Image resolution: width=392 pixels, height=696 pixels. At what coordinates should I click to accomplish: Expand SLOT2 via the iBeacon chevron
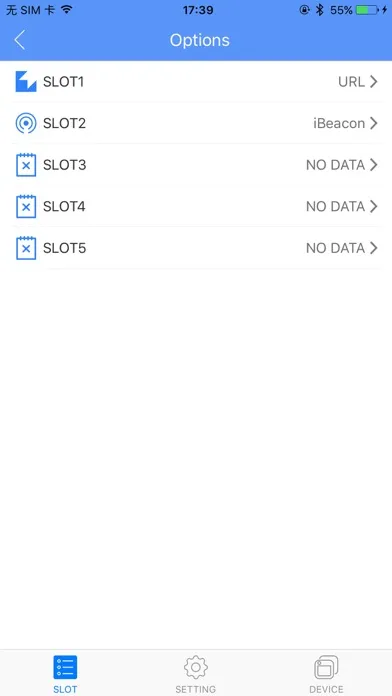[x=374, y=123]
